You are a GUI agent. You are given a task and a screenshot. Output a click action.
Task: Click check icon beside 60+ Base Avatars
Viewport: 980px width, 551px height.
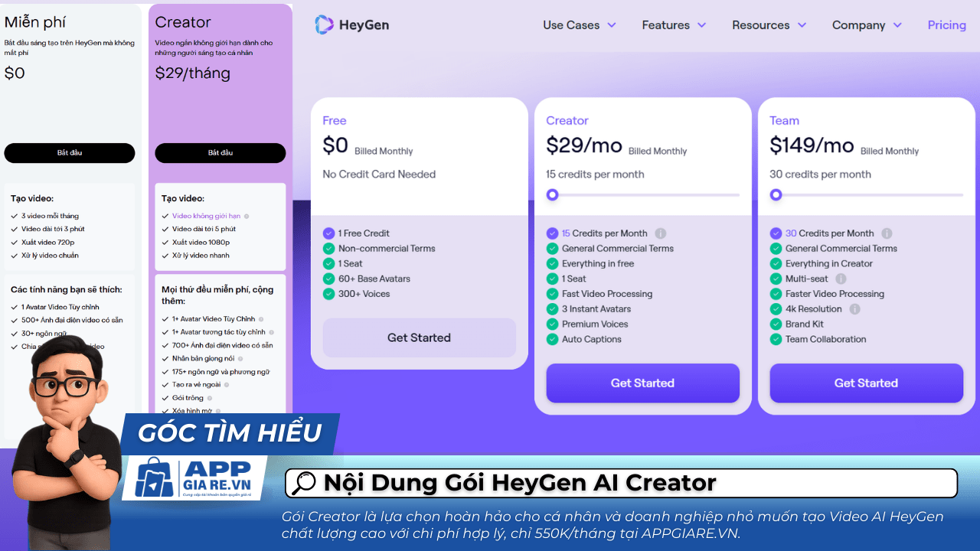(x=328, y=279)
